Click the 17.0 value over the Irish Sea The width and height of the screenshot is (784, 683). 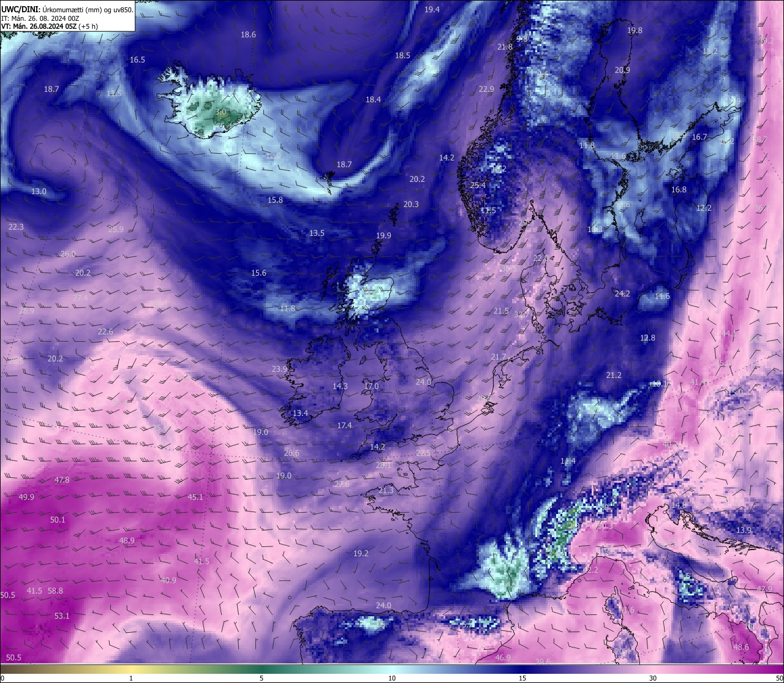coord(372,387)
